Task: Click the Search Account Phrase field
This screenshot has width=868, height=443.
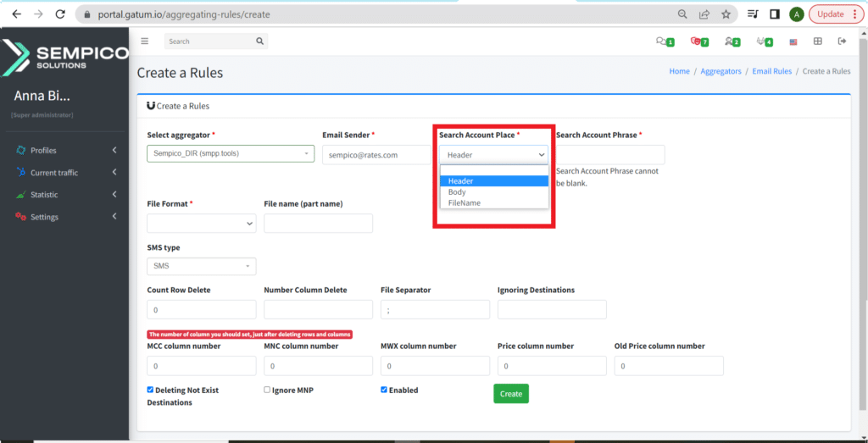Action: [610, 155]
